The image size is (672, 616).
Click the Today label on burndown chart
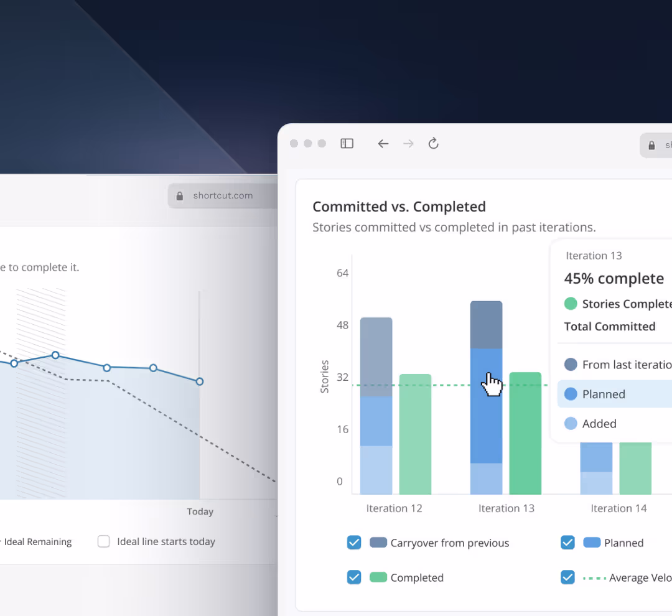(200, 511)
